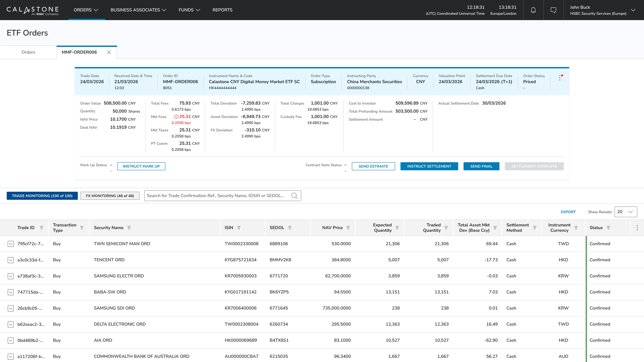Filter the Status column
644x362 pixels.
point(608,228)
